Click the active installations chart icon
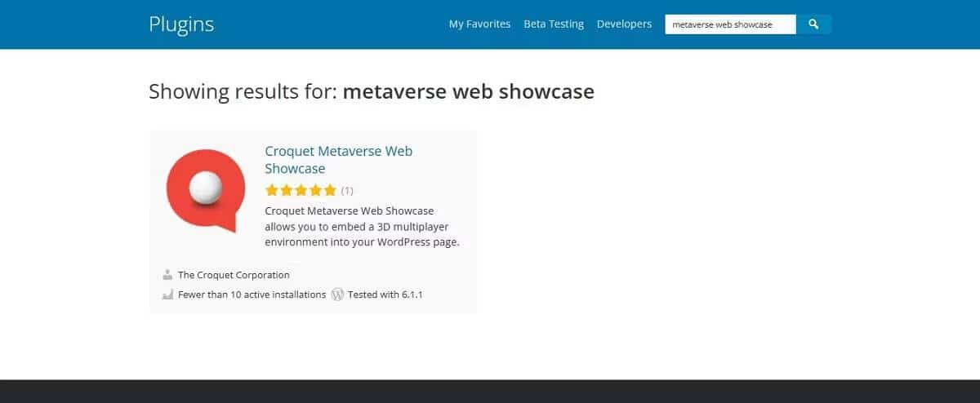 click(x=167, y=294)
